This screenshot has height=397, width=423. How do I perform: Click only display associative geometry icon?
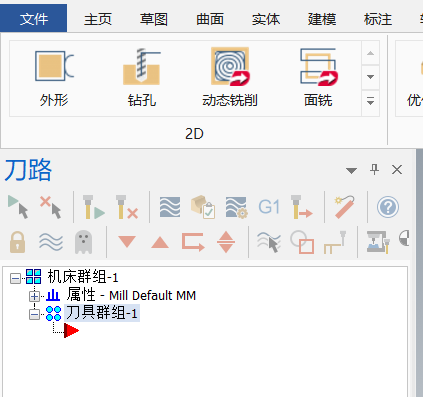click(x=302, y=241)
